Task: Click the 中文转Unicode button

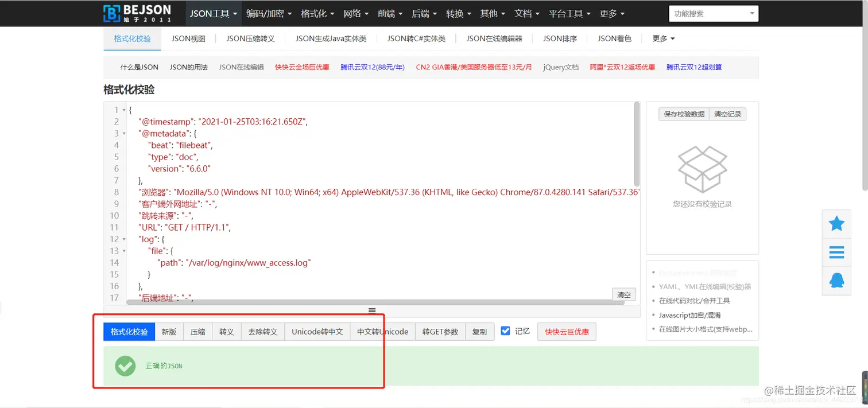Action: tap(383, 332)
